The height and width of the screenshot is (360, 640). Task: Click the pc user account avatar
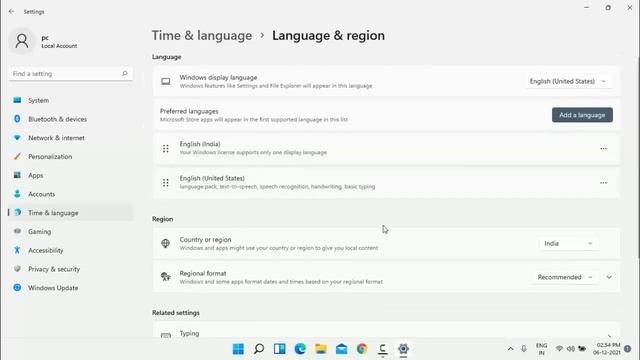click(22, 41)
